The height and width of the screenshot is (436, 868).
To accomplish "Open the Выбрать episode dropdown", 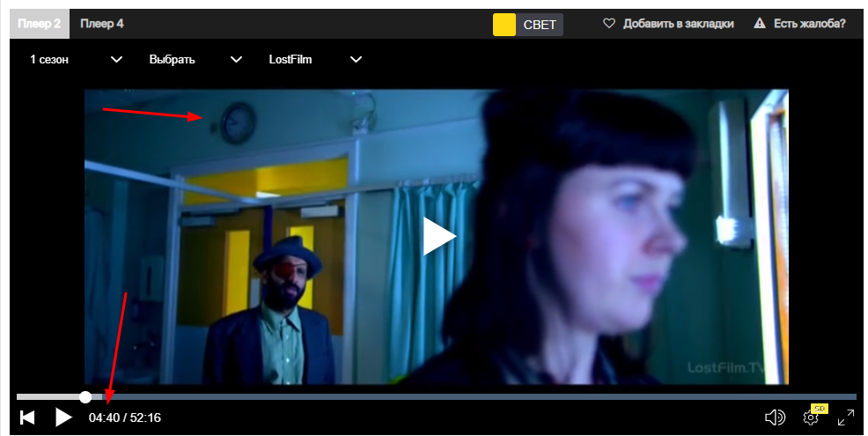I will click(x=195, y=59).
